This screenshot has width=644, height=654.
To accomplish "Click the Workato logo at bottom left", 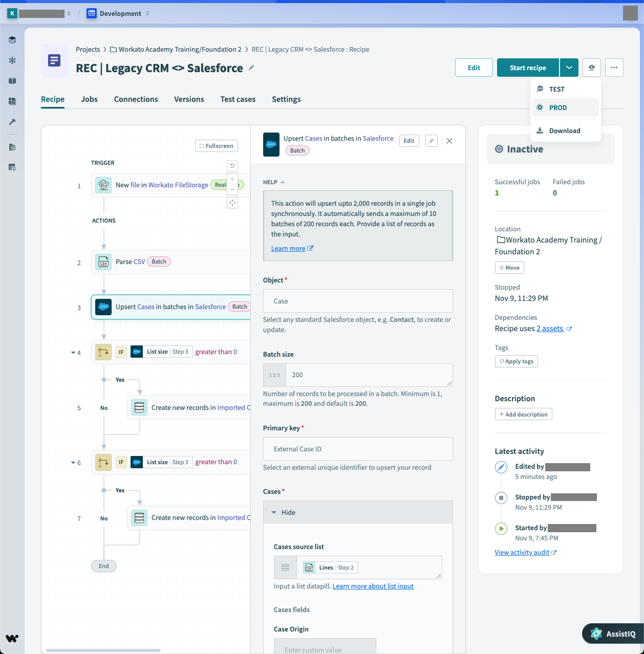I will pos(12,638).
